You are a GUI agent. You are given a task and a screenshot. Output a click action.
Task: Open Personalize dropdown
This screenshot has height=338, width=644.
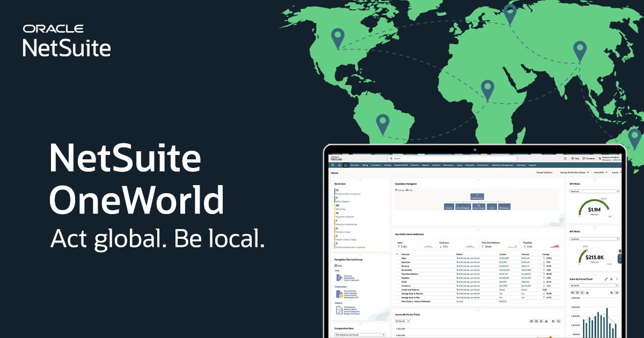600,172
